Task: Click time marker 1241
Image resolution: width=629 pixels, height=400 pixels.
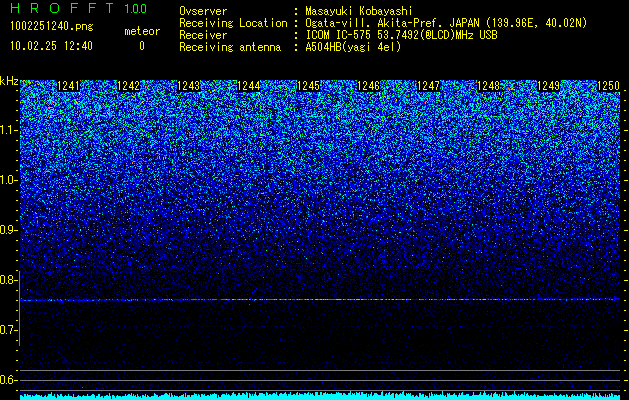Action: click(69, 86)
